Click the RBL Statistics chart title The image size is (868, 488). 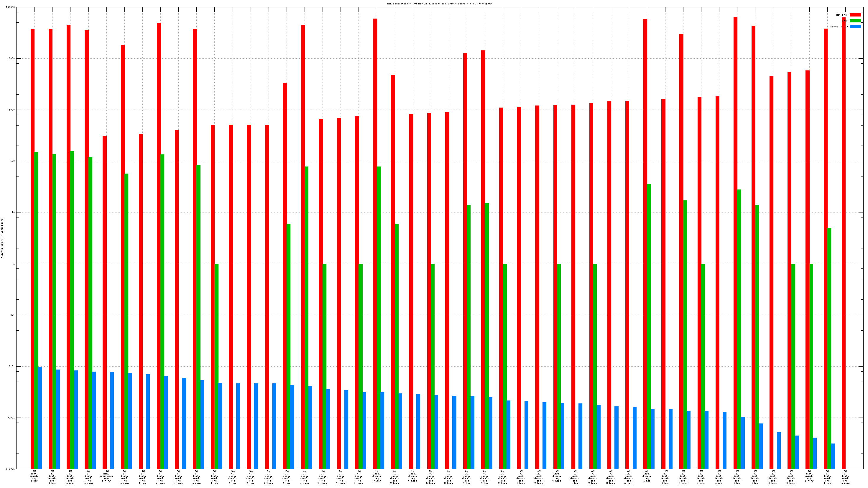pos(439,4)
